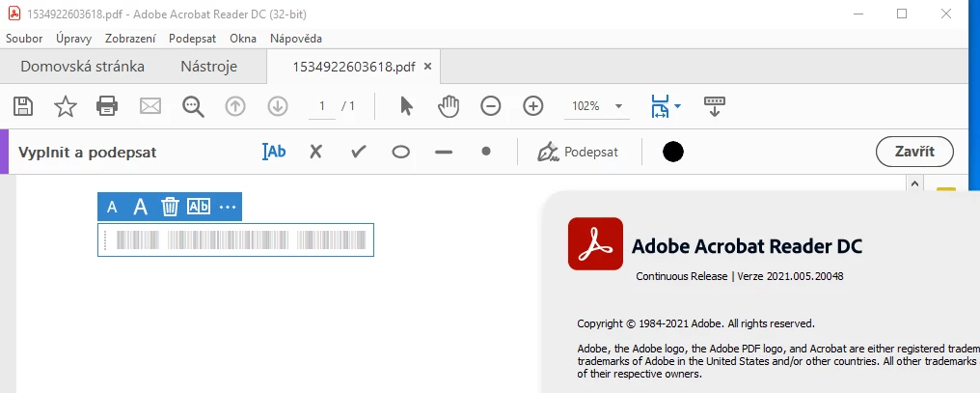Delete the text field with trash icon
980x393 pixels.
[x=170, y=207]
